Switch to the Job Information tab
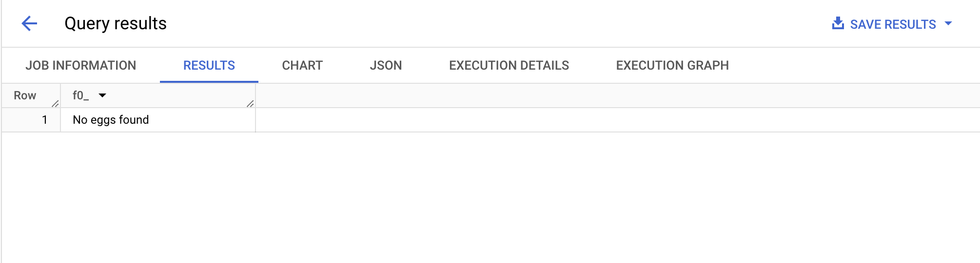This screenshot has height=263, width=980. [x=81, y=65]
